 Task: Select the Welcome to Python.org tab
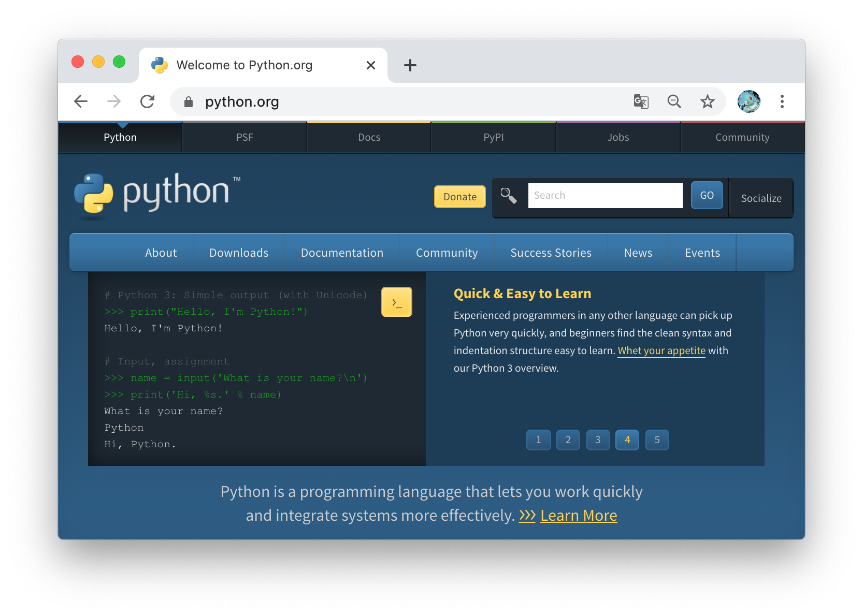click(263, 65)
